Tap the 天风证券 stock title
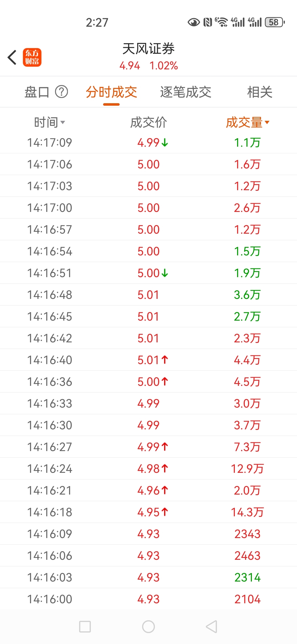Screen dimensions: 297x644 coord(148,49)
